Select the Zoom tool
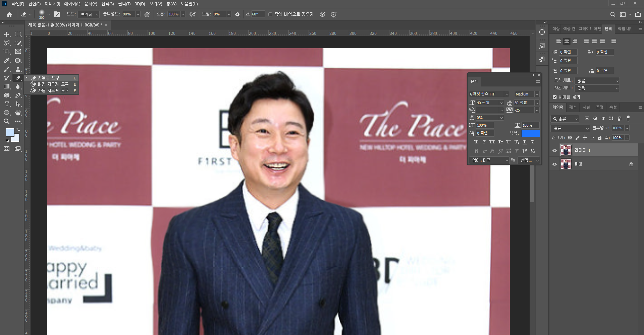The image size is (644, 335). (7, 121)
